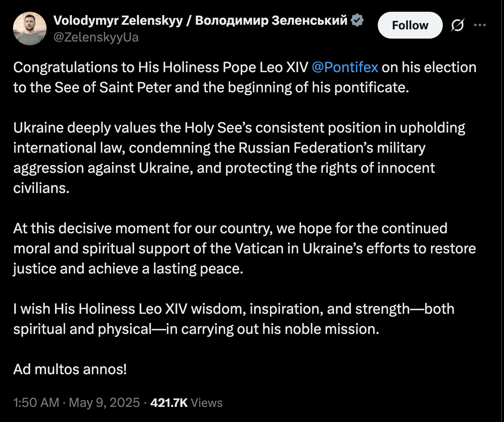Viewport: 504px width, 422px height.
Task: Click the Views label text
Action: pos(206,403)
